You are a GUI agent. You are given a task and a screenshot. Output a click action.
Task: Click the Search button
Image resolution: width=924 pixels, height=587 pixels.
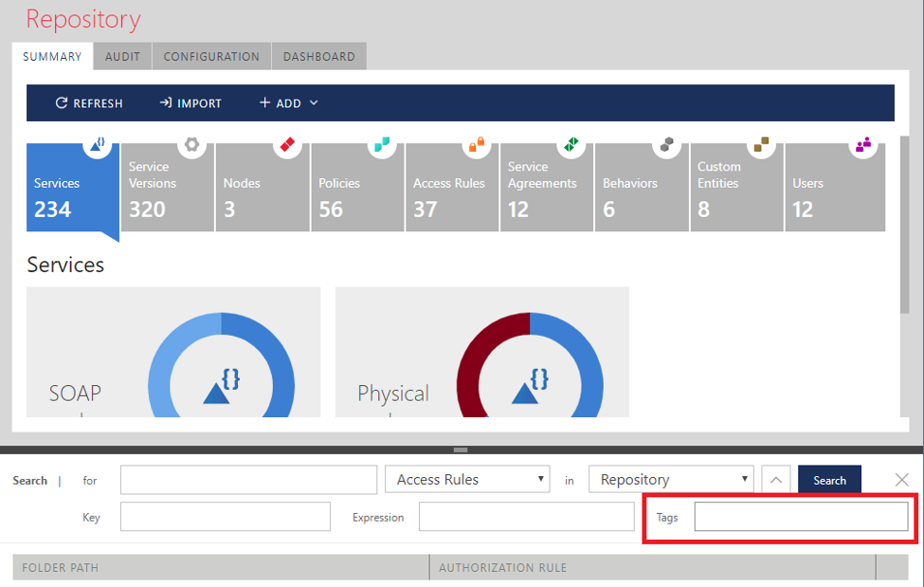[x=829, y=480]
